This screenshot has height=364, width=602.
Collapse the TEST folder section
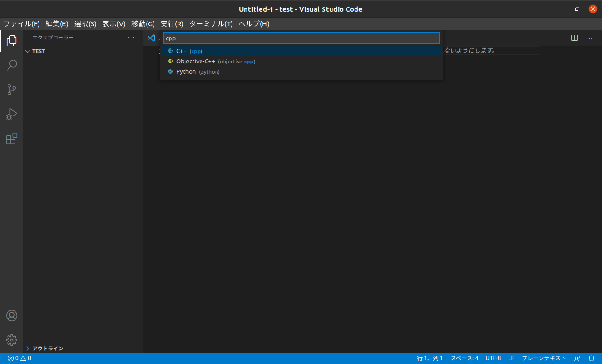[83, 51]
